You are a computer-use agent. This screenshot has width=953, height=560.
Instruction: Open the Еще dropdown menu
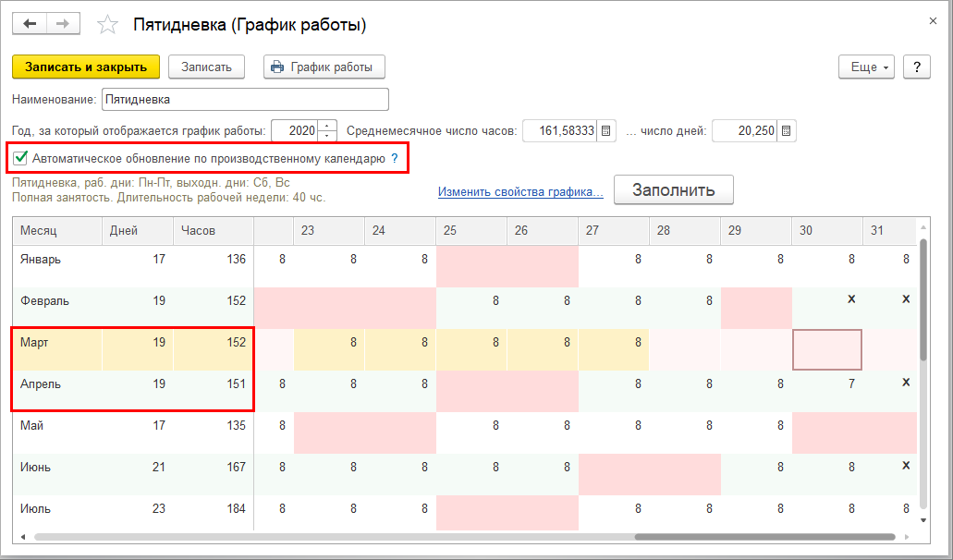point(866,67)
